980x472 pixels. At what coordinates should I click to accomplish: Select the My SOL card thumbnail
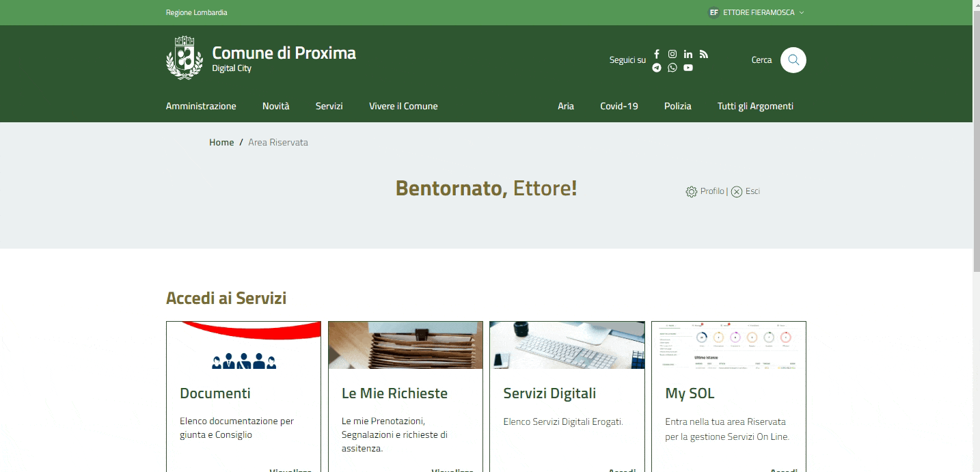click(x=729, y=345)
